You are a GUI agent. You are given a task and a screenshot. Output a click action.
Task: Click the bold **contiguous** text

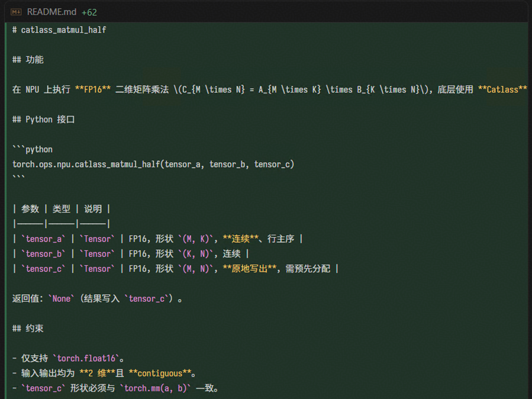[160, 373]
